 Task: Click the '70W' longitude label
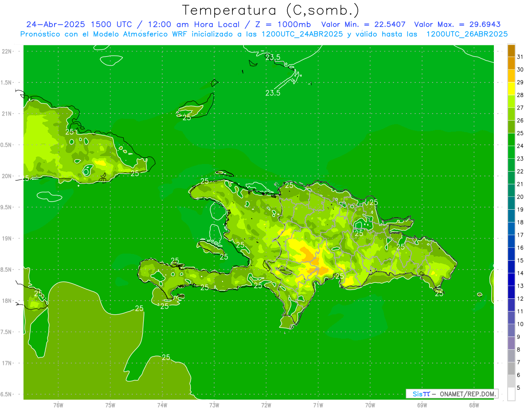370,405
